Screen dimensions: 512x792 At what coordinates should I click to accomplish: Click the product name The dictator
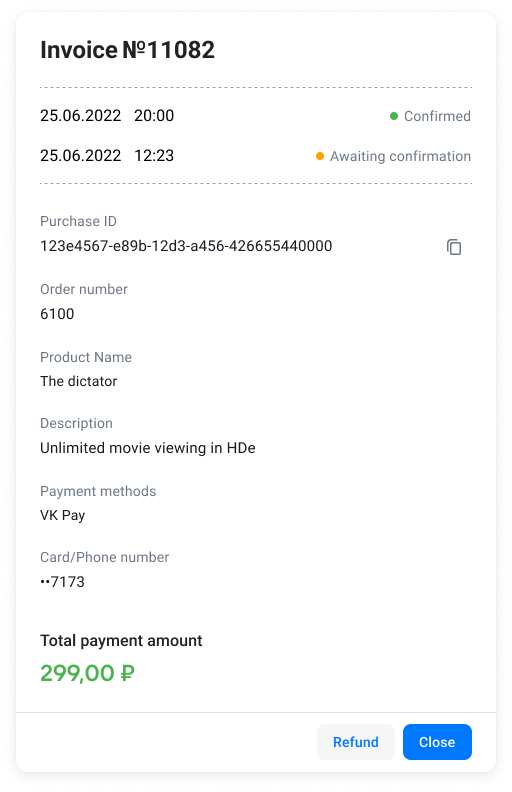pos(78,381)
